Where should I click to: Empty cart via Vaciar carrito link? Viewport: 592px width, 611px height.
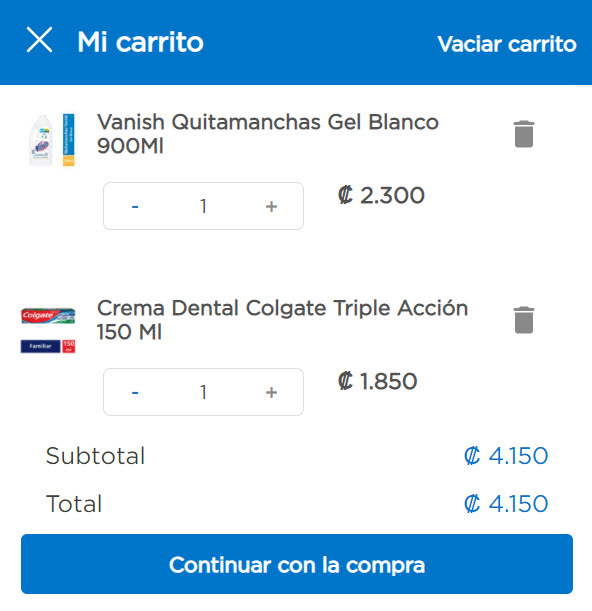tap(507, 44)
